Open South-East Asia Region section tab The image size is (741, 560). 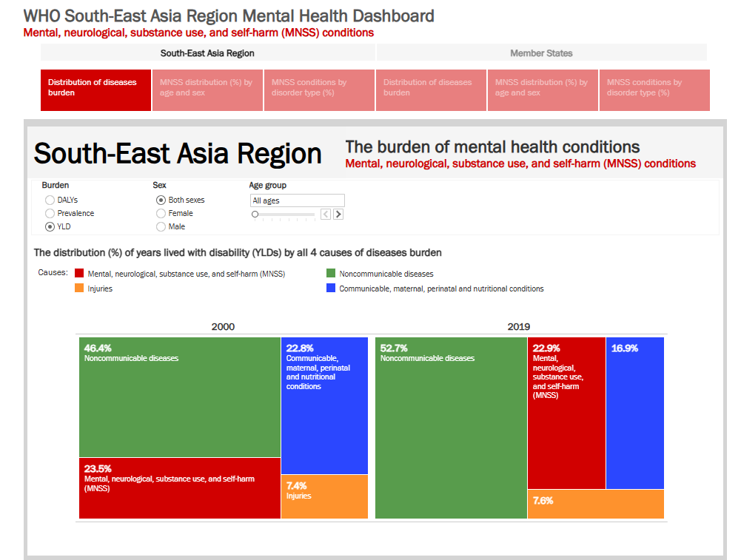207,53
